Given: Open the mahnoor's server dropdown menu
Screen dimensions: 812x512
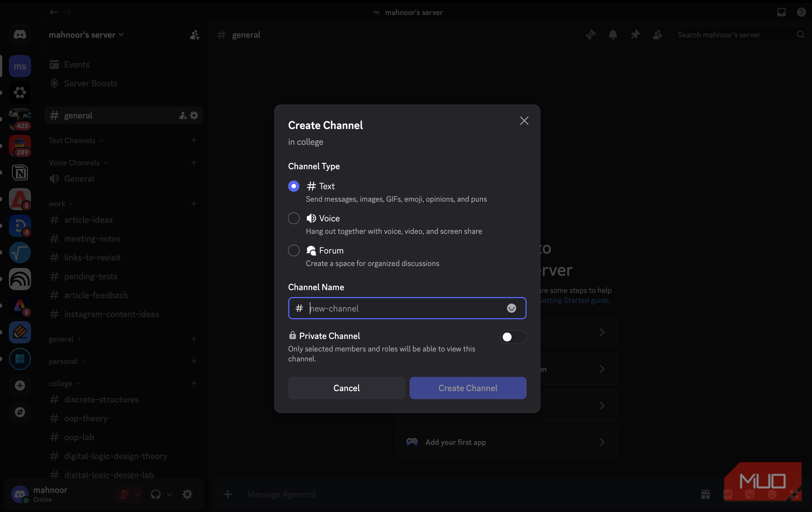Looking at the screenshot, I should 86,35.
